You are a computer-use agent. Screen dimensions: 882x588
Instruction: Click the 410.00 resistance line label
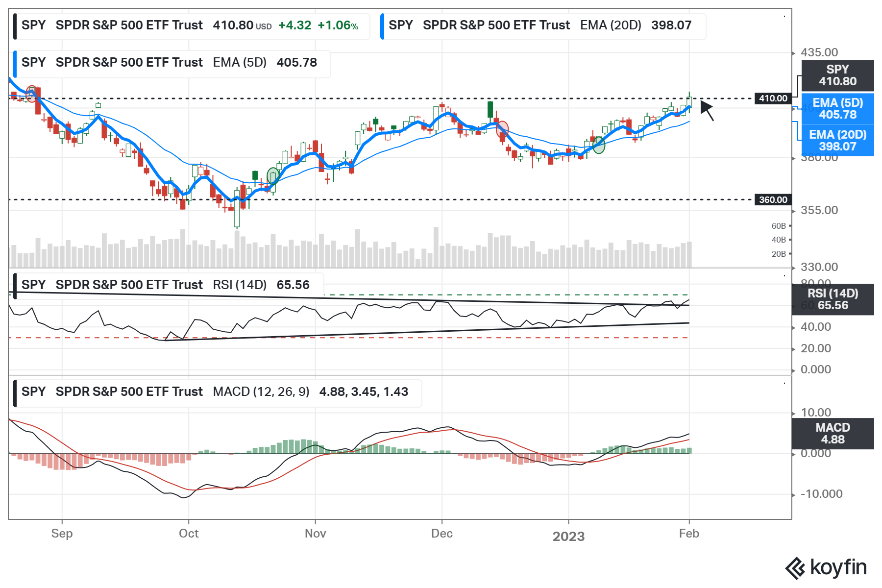[x=773, y=98]
